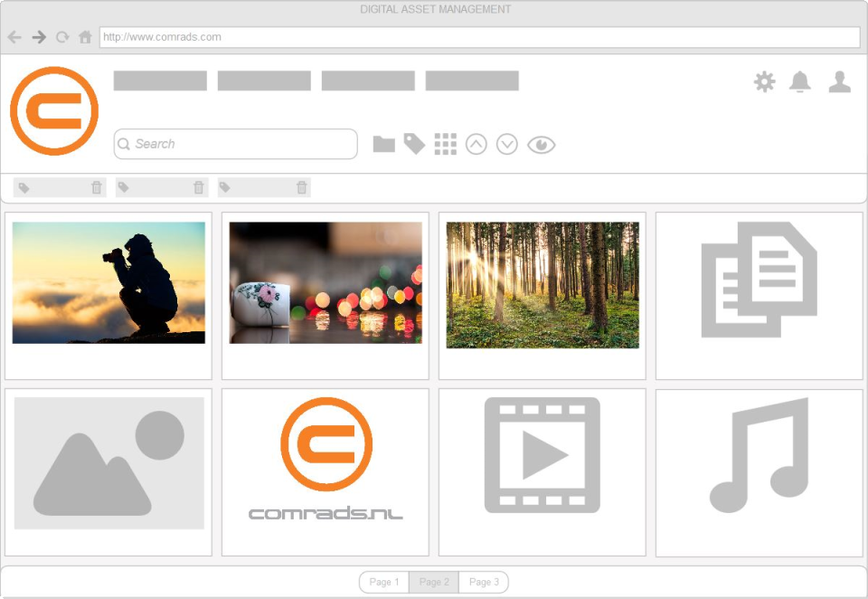
Task: Click the circled down arrow sort icon
Action: pyautogui.click(x=507, y=144)
